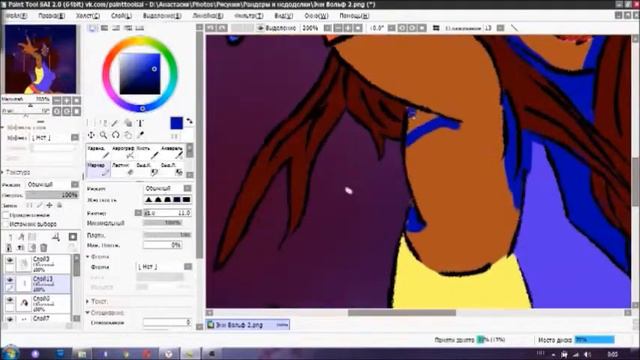This screenshot has width=640, height=360.
Task: Select the rectangular selection tool
Action: coord(91,123)
